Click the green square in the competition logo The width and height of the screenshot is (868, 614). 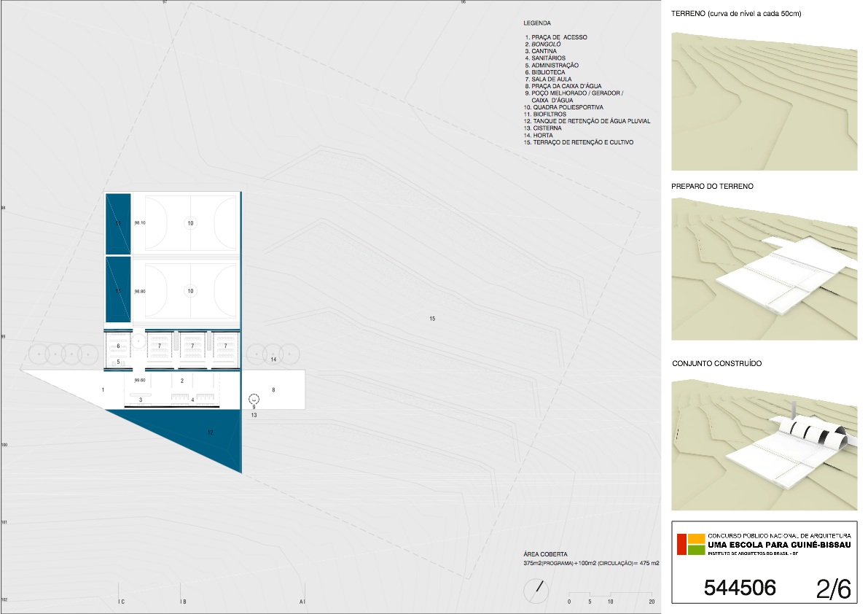point(696,550)
